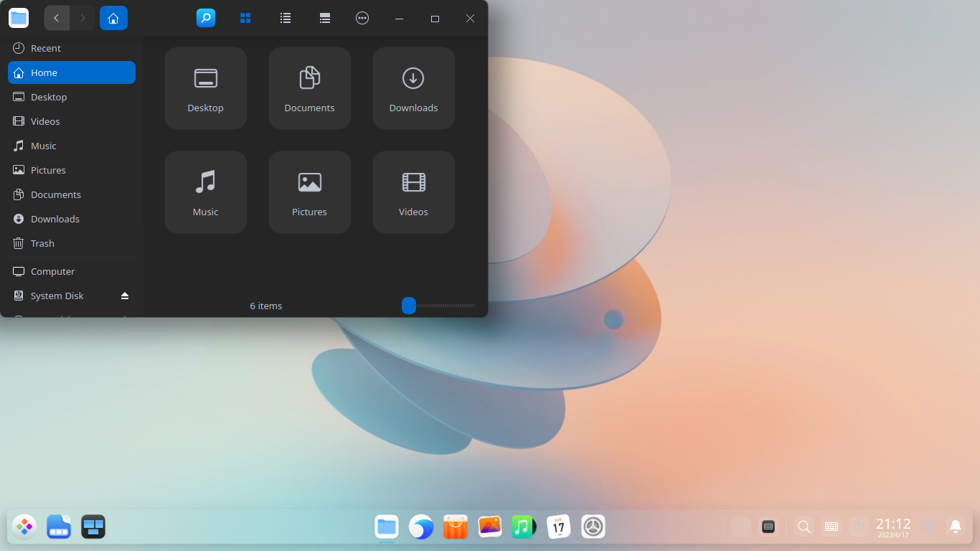Open Computer from the sidebar

52,271
